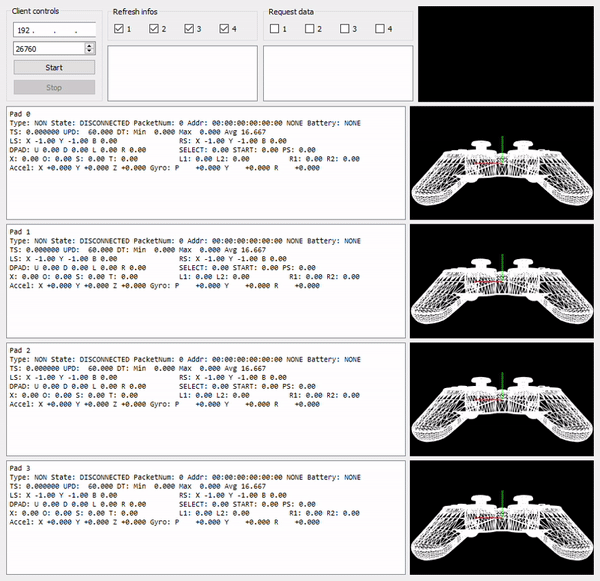
Task: Click the Pad 1 SELECT: 0.00 text
Action: (x=204, y=268)
